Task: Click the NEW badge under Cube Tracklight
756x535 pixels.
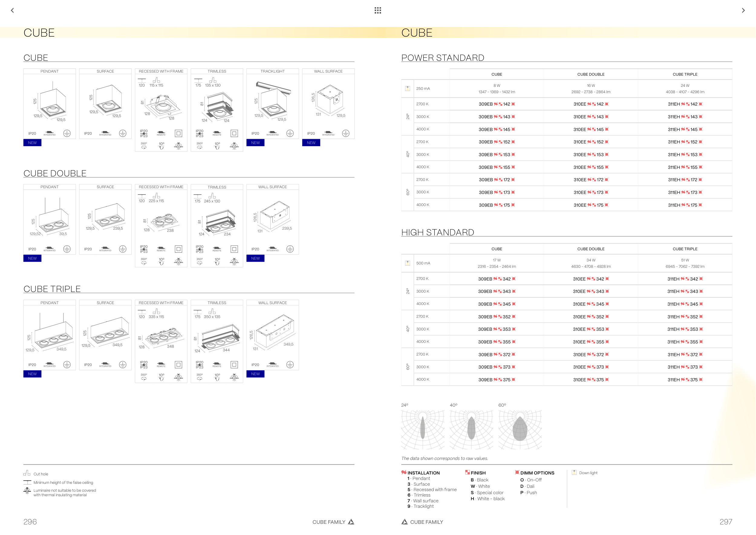Action: [255, 143]
